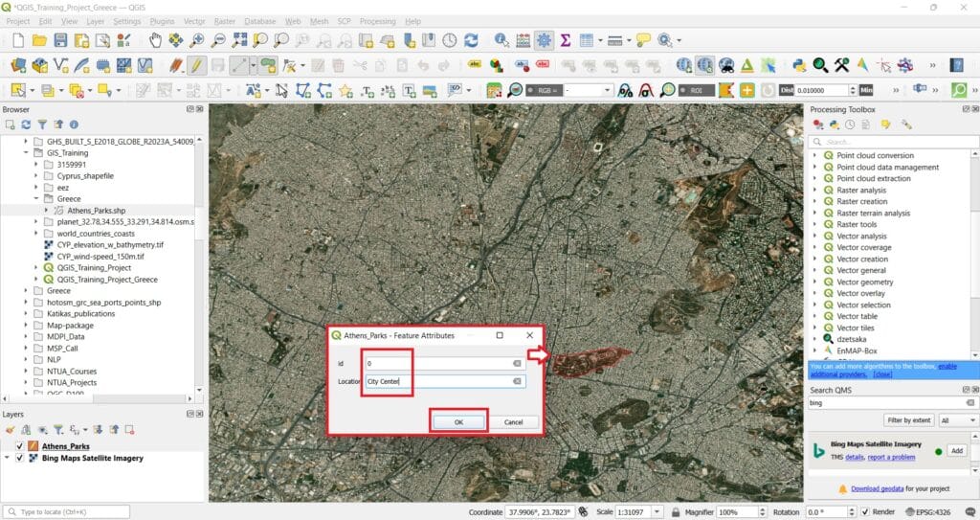Screen dimensions: 980x520
Task: Uncheck Bing Maps Satellite Imagery layer visibility
Action: pos(19,458)
